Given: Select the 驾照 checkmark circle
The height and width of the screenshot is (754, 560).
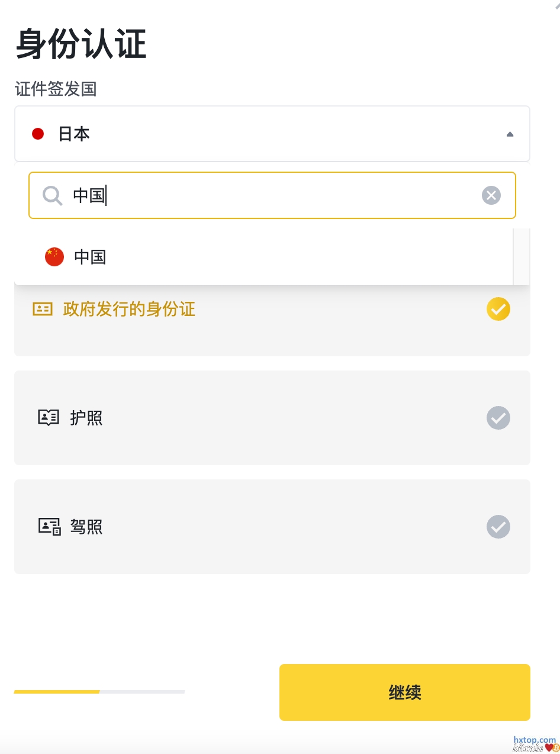Looking at the screenshot, I should coord(498,527).
